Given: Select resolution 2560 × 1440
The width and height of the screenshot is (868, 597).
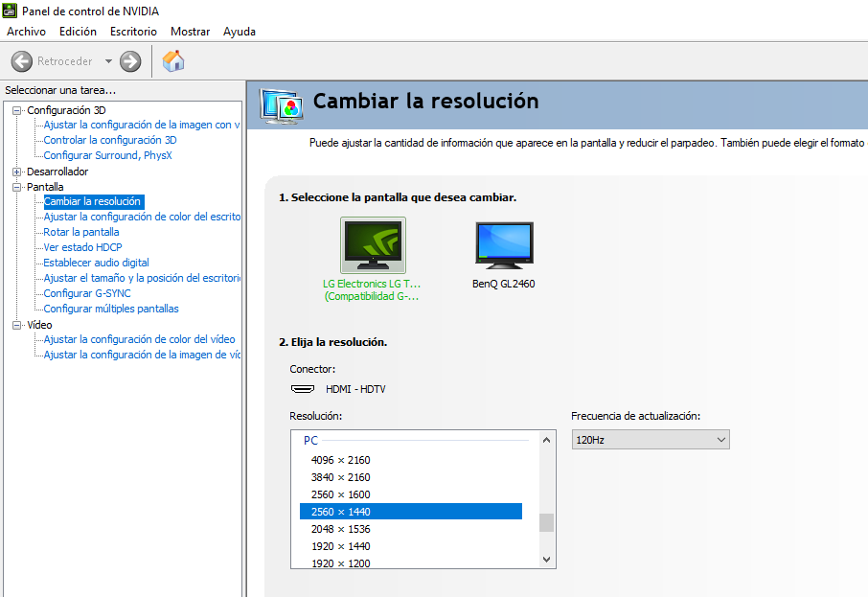Looking at the screenshot, I should pos(411,512).
